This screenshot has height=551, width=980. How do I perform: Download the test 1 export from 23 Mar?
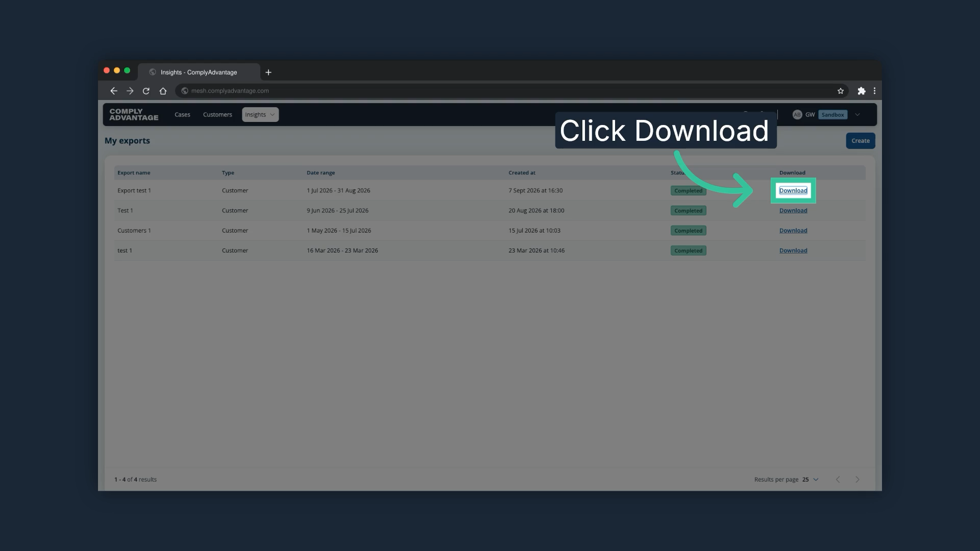(x=793, y=251)
